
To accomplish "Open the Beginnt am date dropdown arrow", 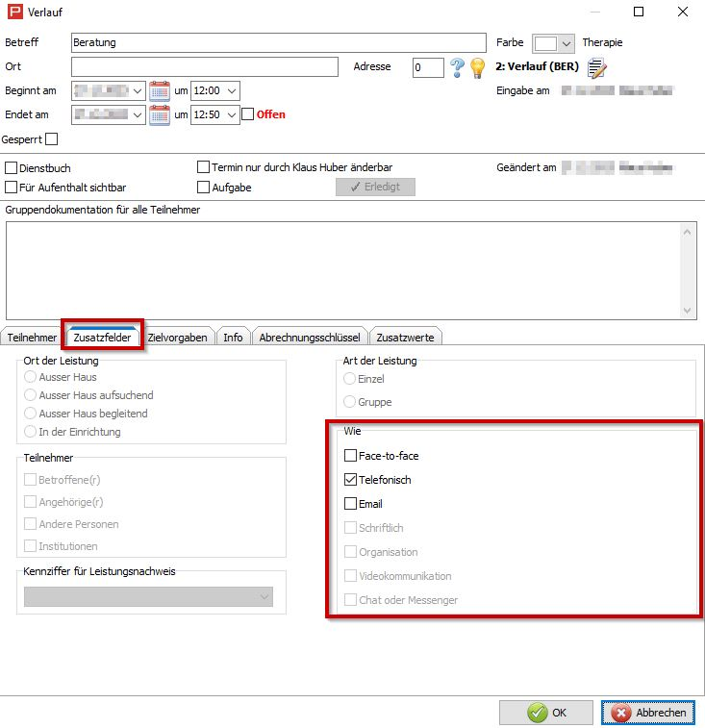I will coord(138,91).
